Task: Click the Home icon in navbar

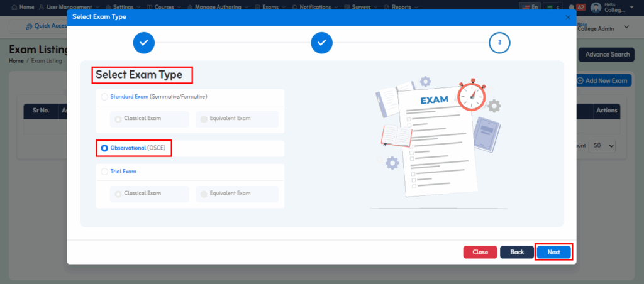Action: coord(14,7)
